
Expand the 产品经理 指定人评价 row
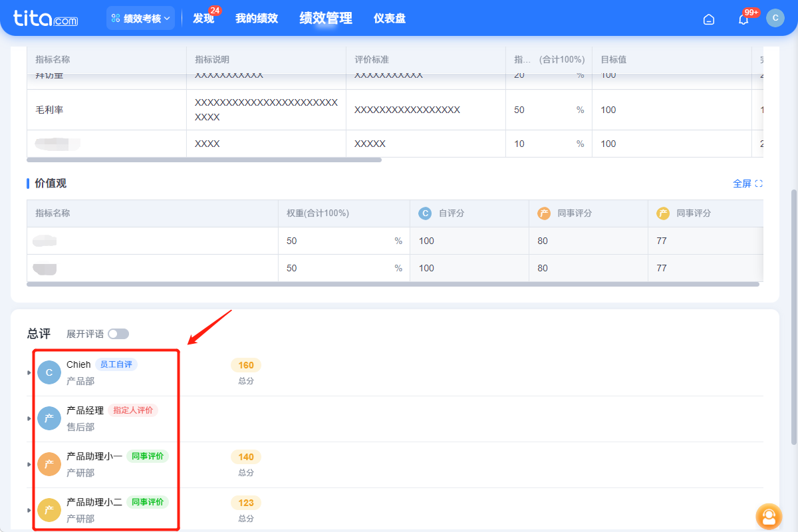(28, 418)
